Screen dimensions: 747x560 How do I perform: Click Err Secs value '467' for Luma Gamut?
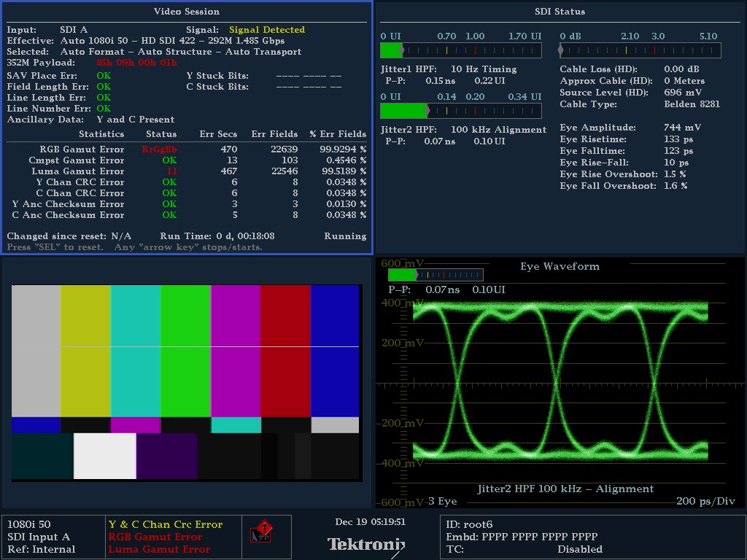[228, 171]
